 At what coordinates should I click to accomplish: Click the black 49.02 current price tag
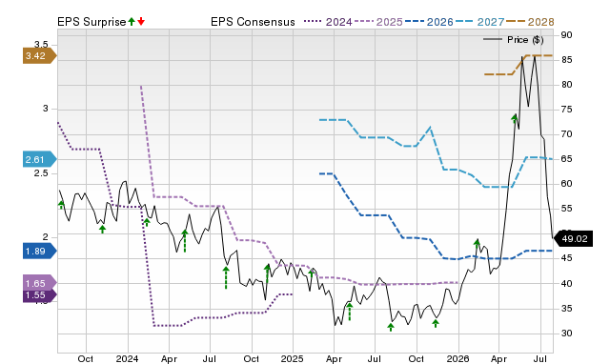click(573, 239)
